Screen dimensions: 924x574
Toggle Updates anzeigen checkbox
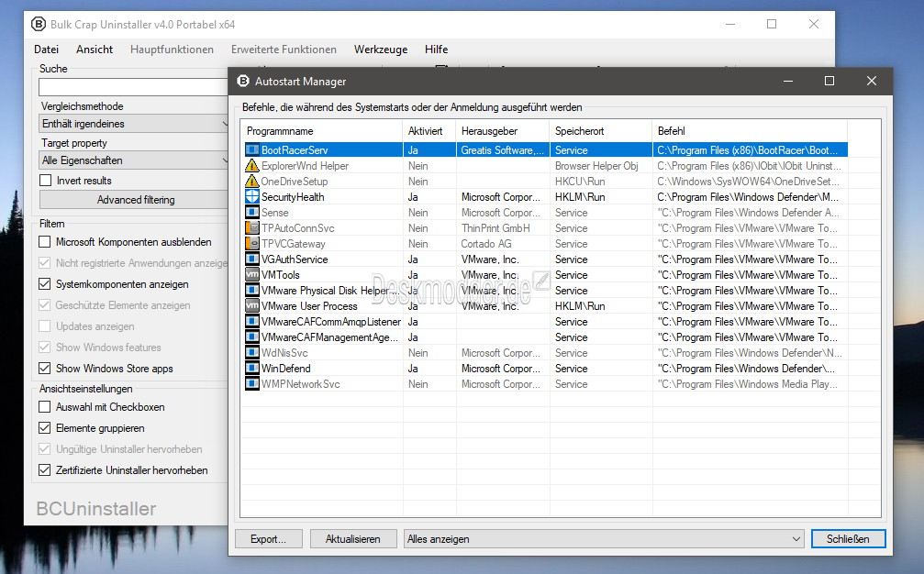[44, 326]
